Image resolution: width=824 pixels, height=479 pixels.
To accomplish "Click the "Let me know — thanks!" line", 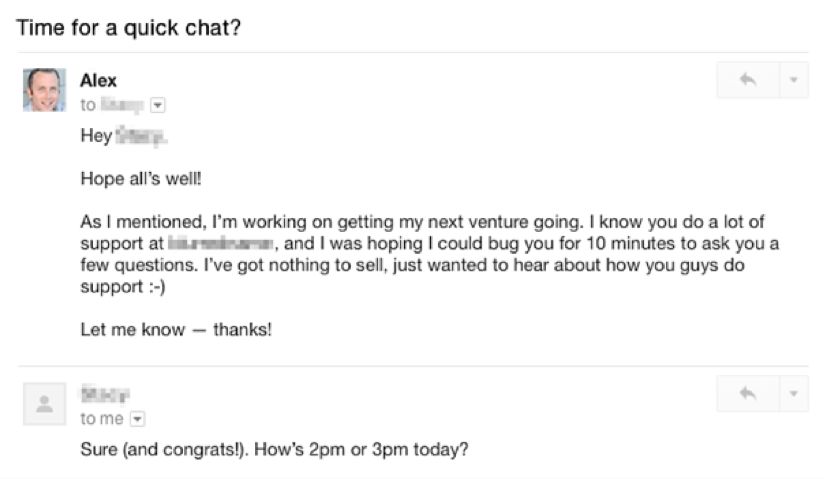I will coord(176,329).
